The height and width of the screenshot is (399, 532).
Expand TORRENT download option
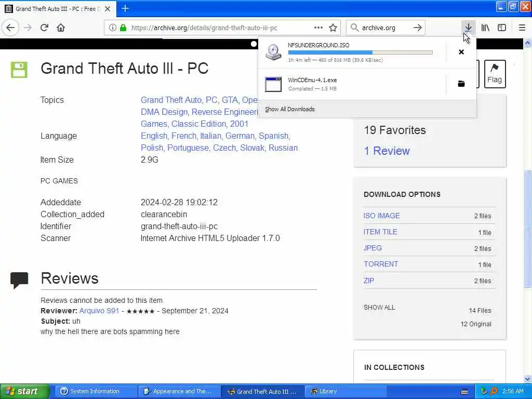click(381, 264)
